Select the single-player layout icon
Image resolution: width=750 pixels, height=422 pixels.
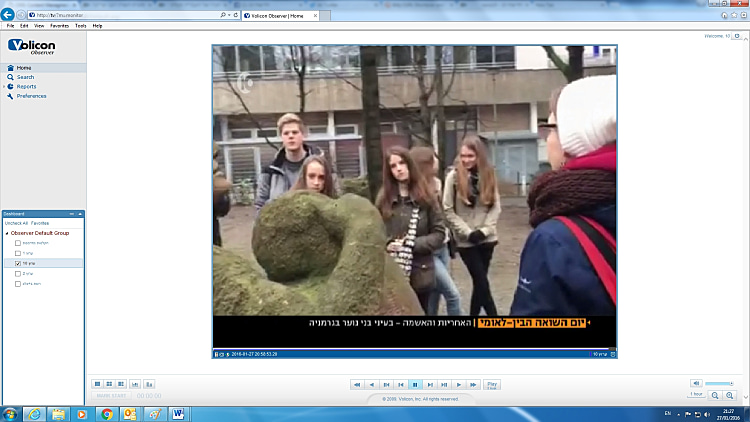click(x=98, y=383)
